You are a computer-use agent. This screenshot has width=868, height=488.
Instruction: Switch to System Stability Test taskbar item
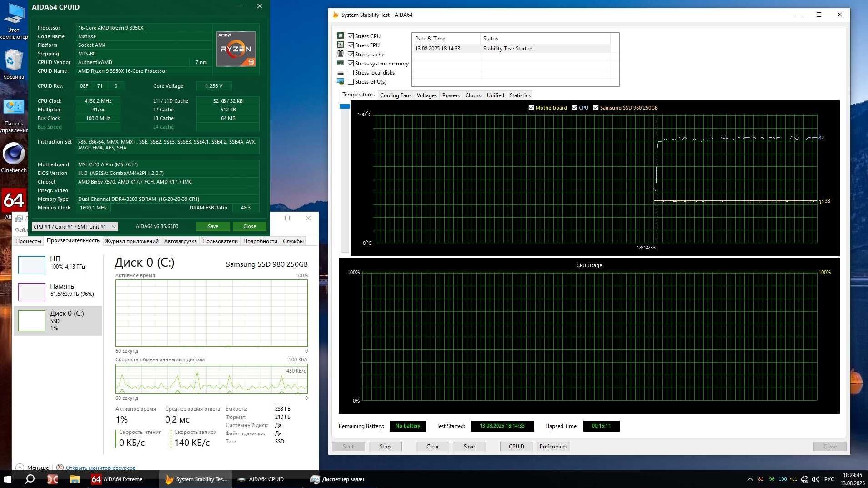pos(196,479)
